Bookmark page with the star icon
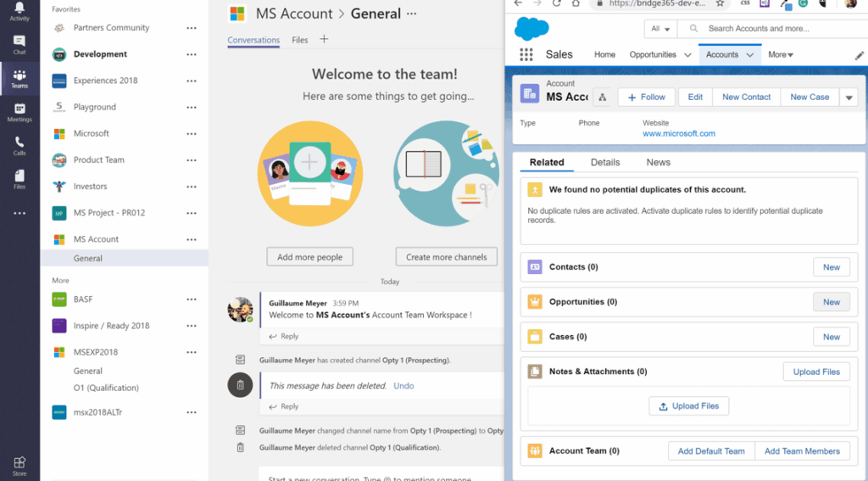The width and height of the screenshot is (868, 481). [x=720, y=3]
